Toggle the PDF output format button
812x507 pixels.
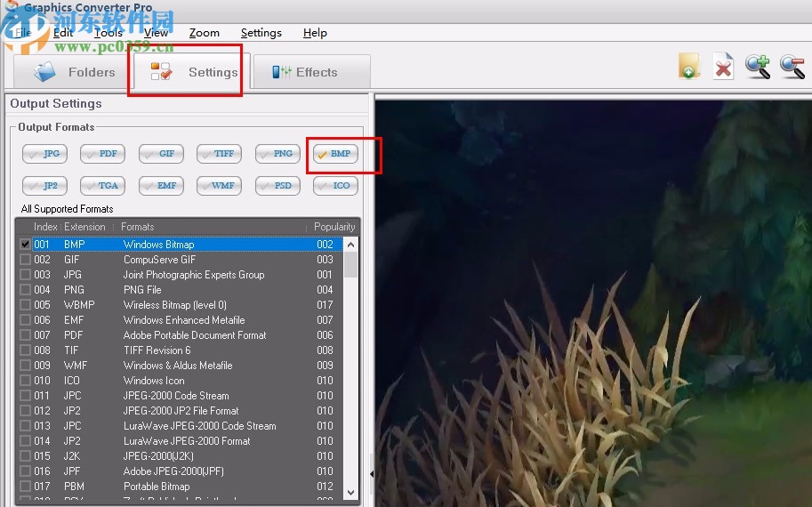pyautogui.click(x=102, y=154)
